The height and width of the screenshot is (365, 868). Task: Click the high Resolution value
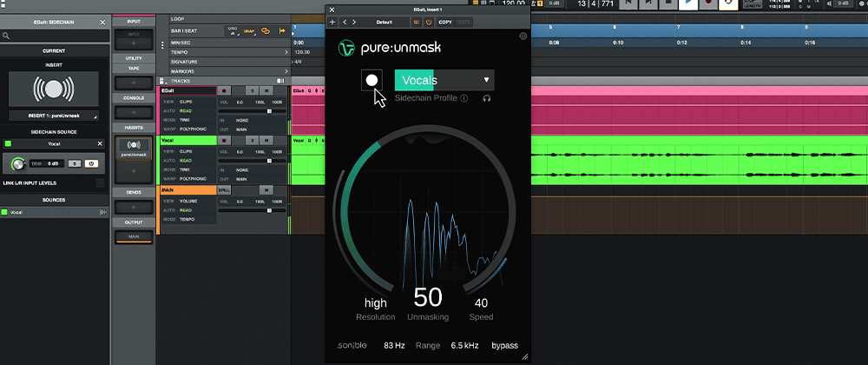375,303
